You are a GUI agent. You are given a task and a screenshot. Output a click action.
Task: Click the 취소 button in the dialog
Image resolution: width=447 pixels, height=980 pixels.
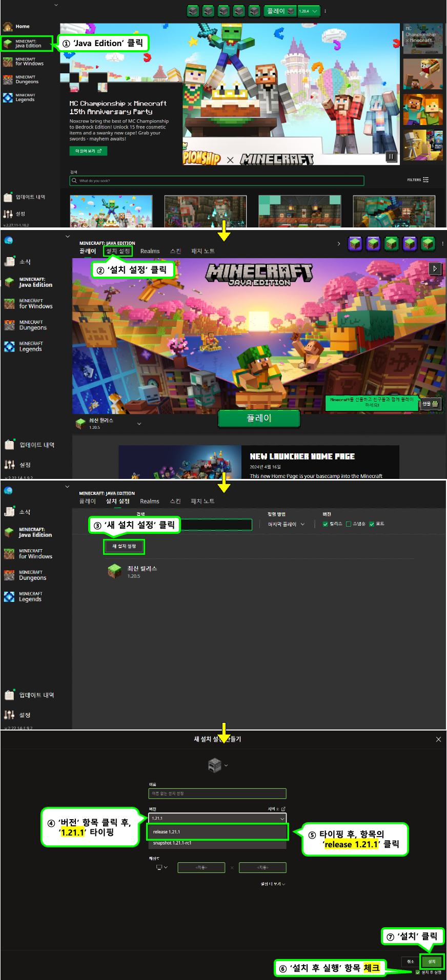410,962
